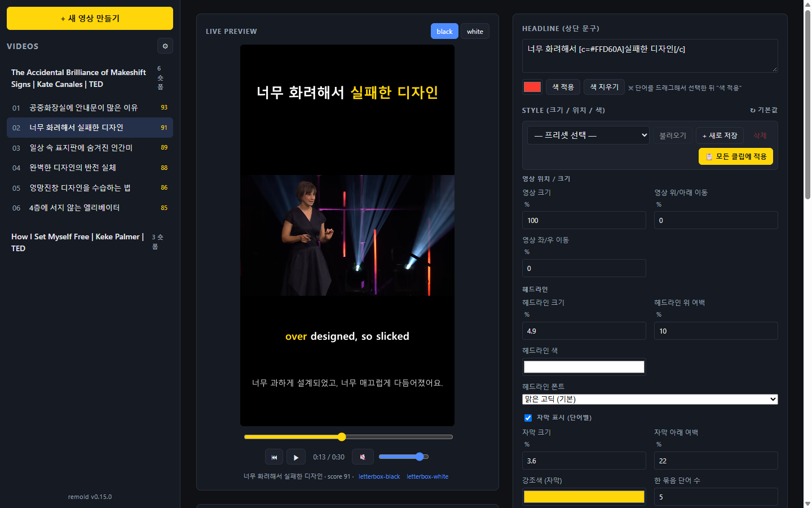
Task: Create a new video with 새 영상 만들기
Action: pyautogui.click(x=90, y=19)
